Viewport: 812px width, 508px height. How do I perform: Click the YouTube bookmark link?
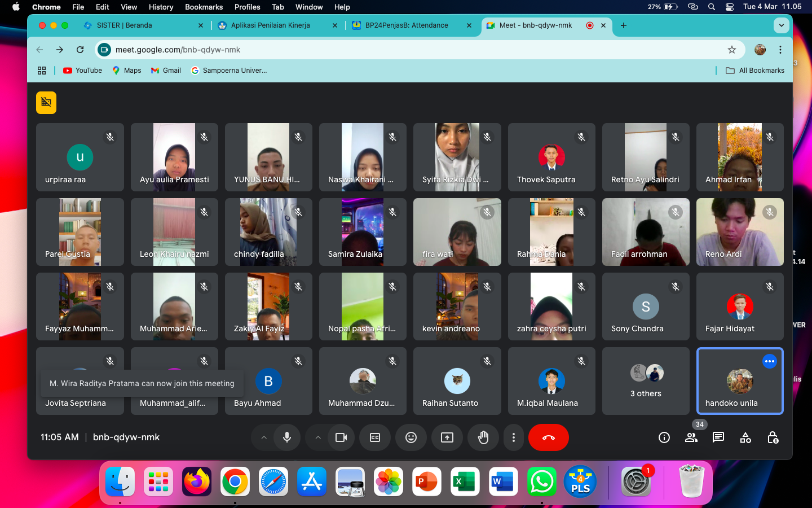click(83, 71)
